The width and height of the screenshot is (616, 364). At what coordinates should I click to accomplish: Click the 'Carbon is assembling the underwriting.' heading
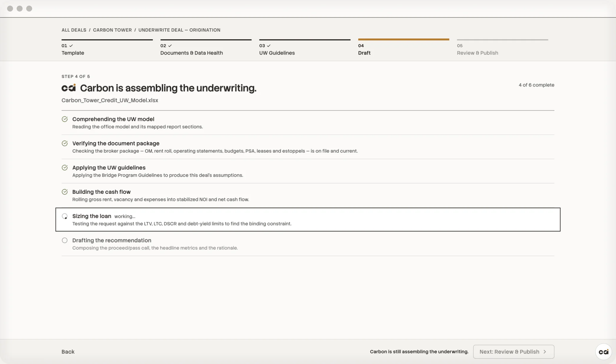pos(168,88)
